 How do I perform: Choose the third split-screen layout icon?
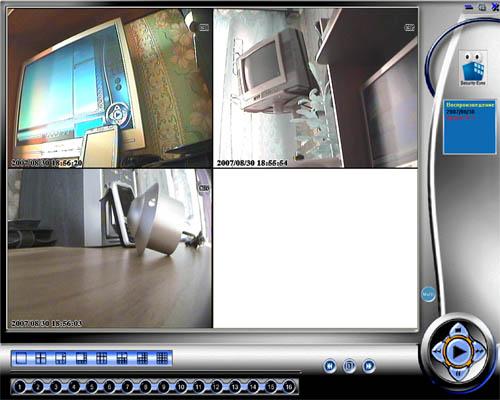61,359
